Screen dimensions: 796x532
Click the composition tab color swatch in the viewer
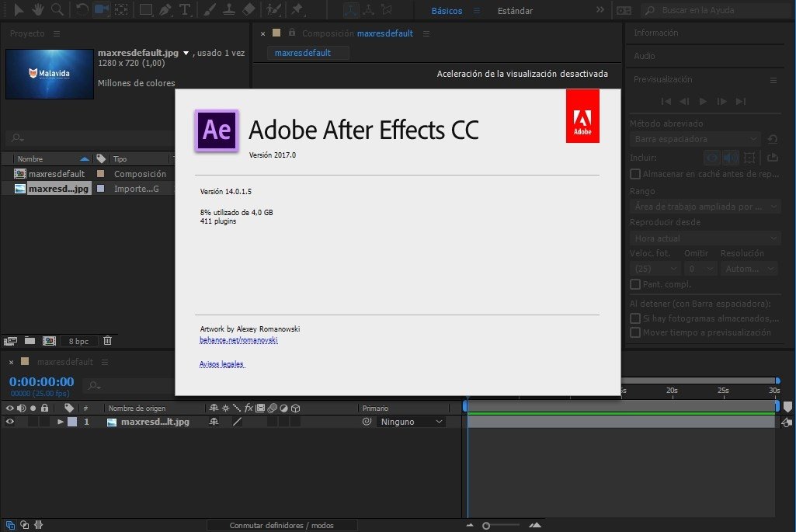(x=276, y=33)
